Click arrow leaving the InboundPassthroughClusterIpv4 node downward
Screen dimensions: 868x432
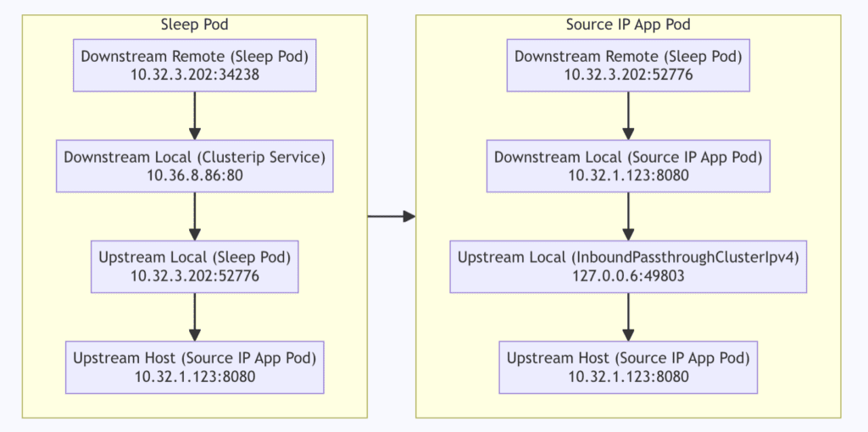click(628, 317)
